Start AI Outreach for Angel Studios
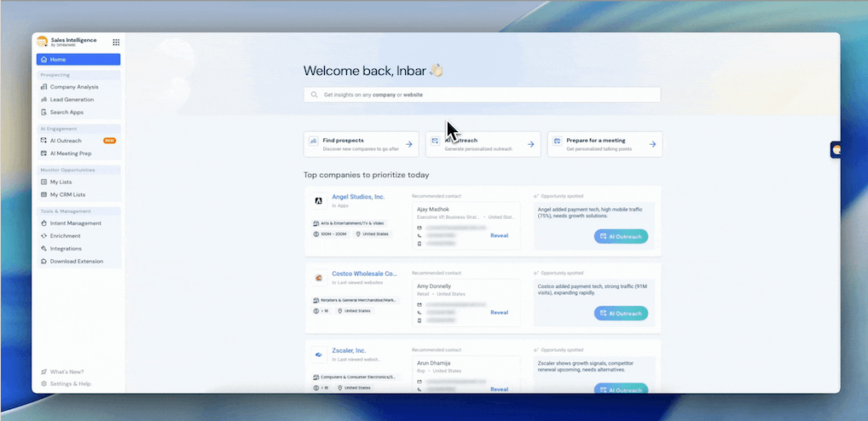 point(621,236)
